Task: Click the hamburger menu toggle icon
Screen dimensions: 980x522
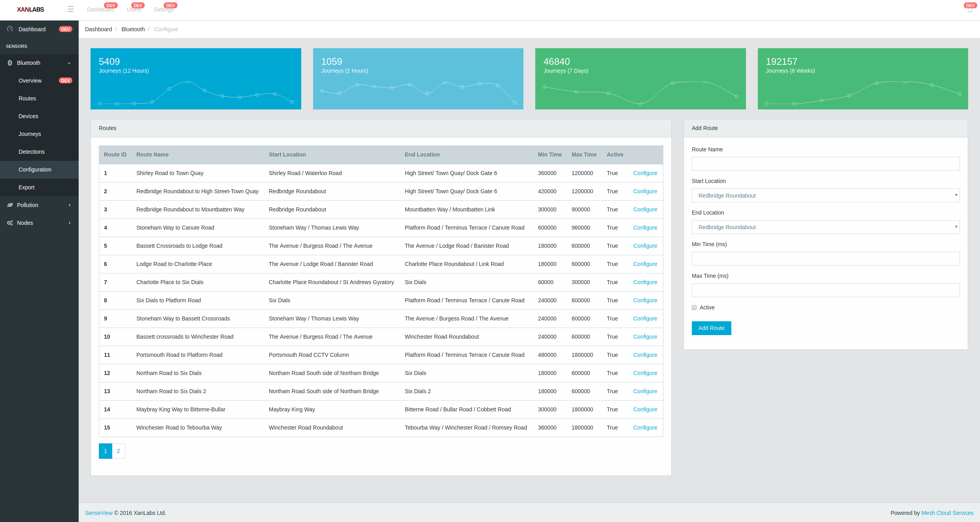Action: click(x=71, y=9)
